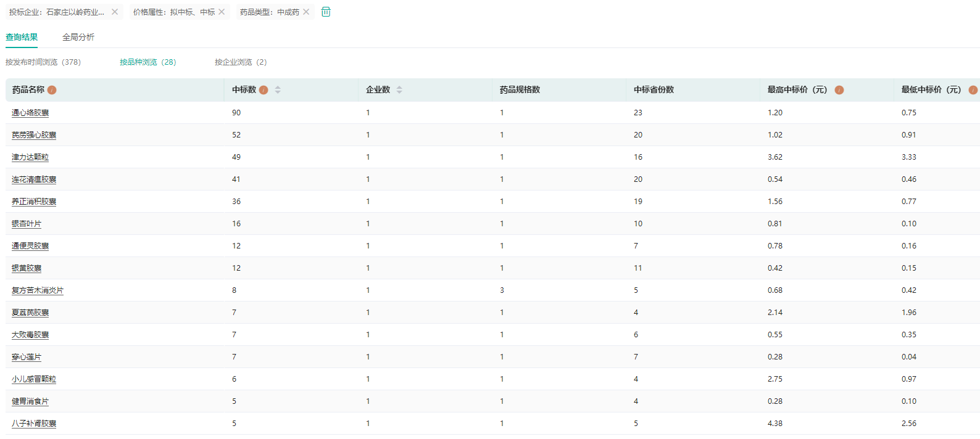Clear all filters with trash icon
This screenshot has height=439, width=980.
tap(326, 12)
